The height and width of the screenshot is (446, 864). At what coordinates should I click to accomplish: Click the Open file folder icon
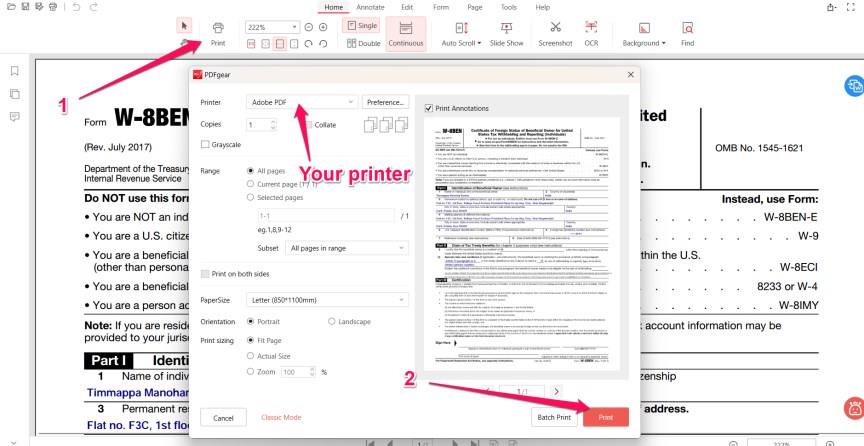pos(11,7)
